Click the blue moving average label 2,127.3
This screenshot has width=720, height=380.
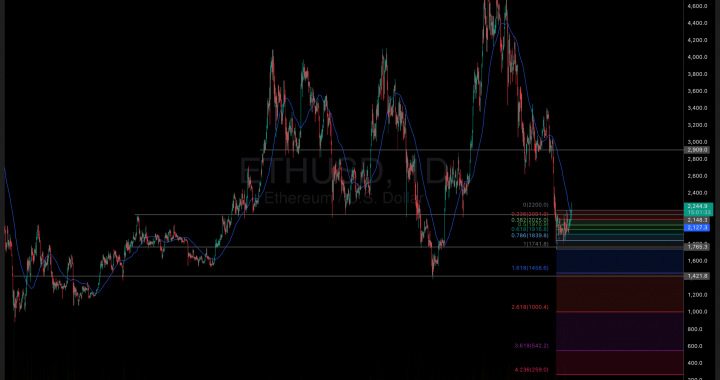click(697, 228)
